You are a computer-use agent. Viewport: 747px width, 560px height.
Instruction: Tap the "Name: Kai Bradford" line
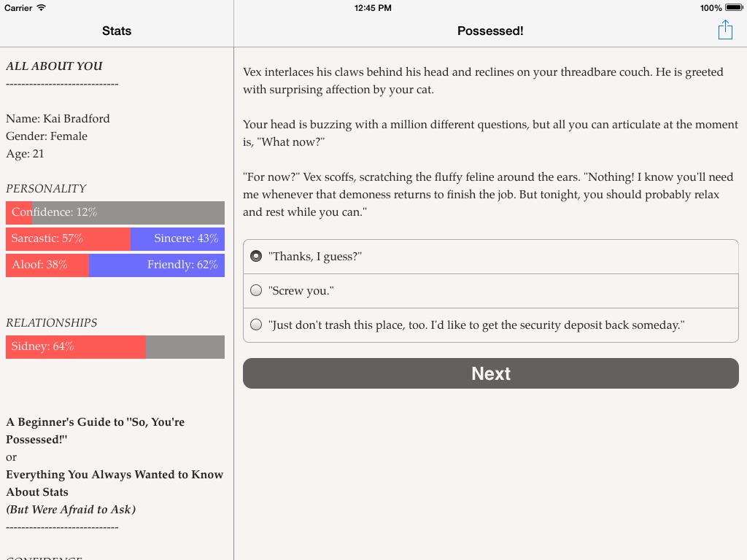(x=58, y=119)
